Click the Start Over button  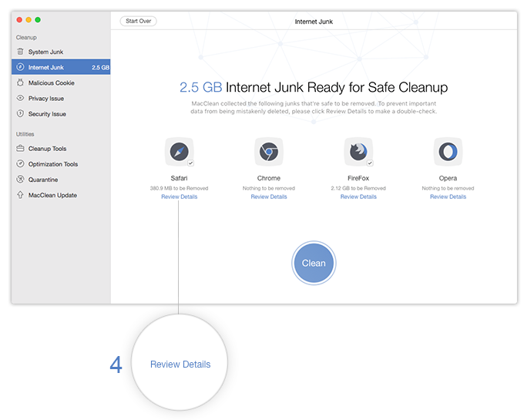pos(139,21)
